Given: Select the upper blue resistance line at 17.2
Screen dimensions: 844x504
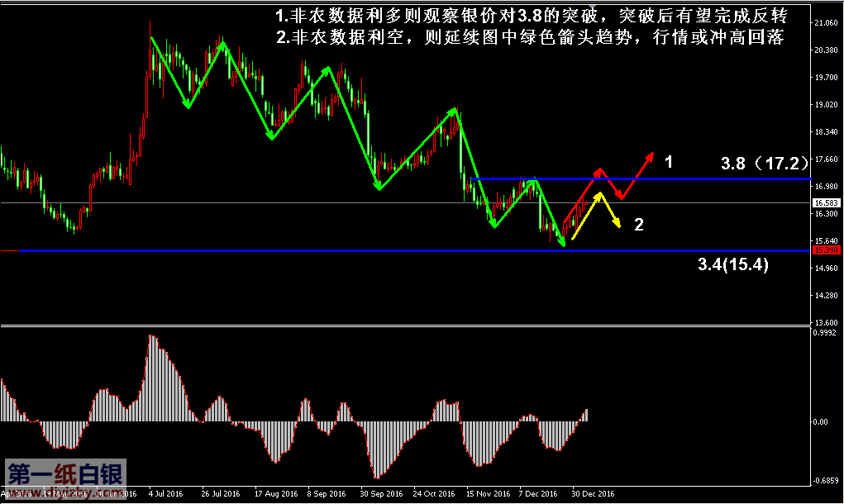Looking at the screenshot, I should coord(703,178).
